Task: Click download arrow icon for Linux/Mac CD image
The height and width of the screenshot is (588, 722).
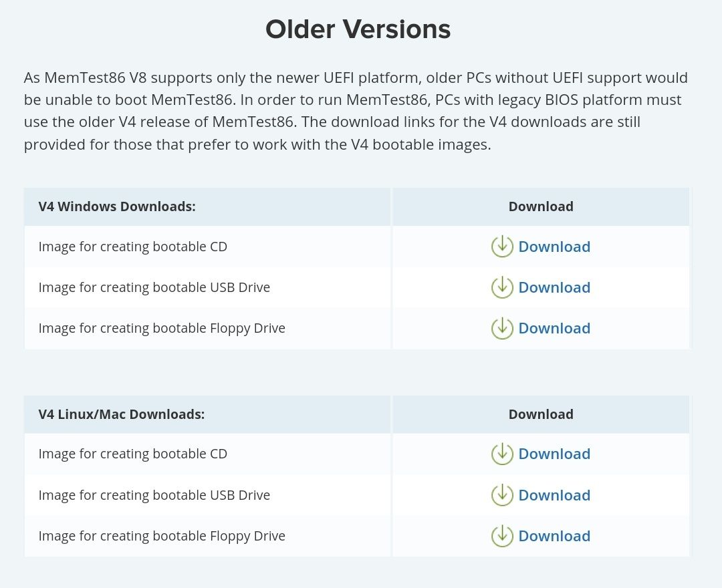Action: (x=502, y=454)
